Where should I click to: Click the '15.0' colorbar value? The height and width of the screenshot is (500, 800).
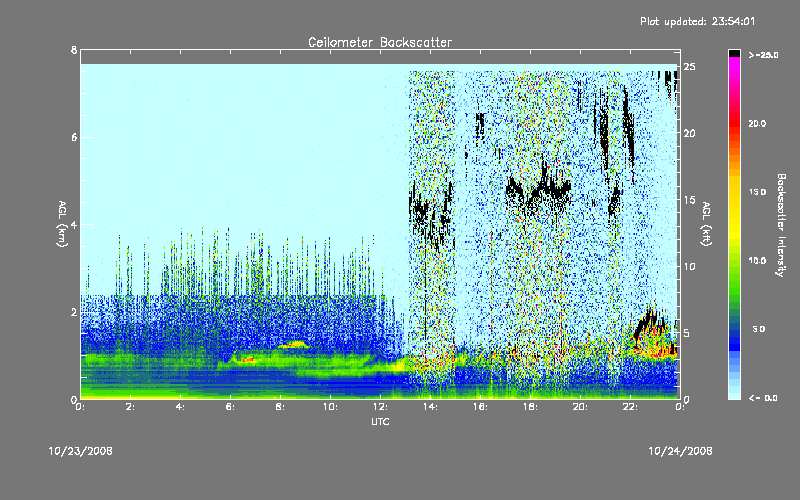(x=757, y=192)
